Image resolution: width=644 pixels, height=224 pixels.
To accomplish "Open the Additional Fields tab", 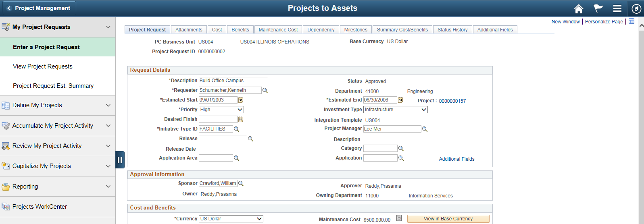I will coord(495,30).
